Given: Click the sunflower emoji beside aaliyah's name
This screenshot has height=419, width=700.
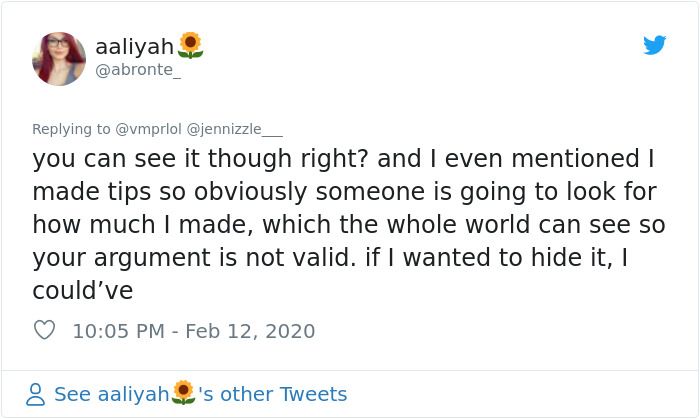Looking at the screenshot, I should [191, 46].
